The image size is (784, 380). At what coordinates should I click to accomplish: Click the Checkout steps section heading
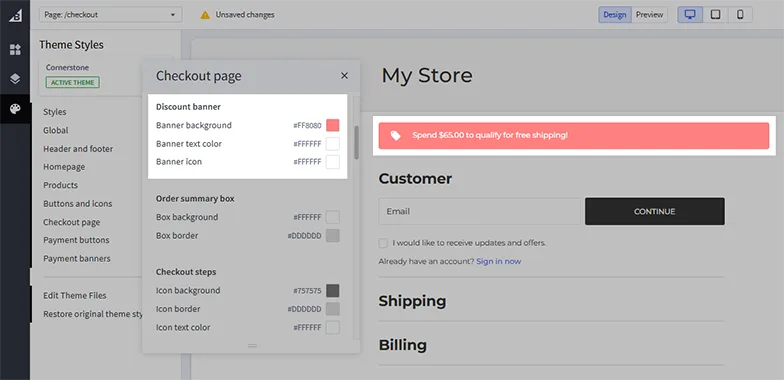pos(186,272)
